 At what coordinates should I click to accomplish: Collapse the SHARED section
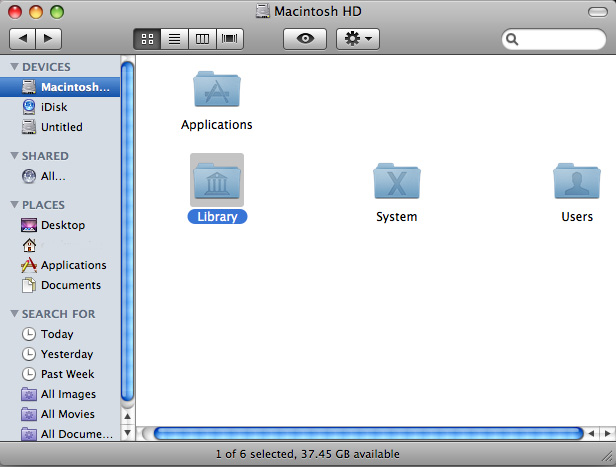[x=15, y=156]
